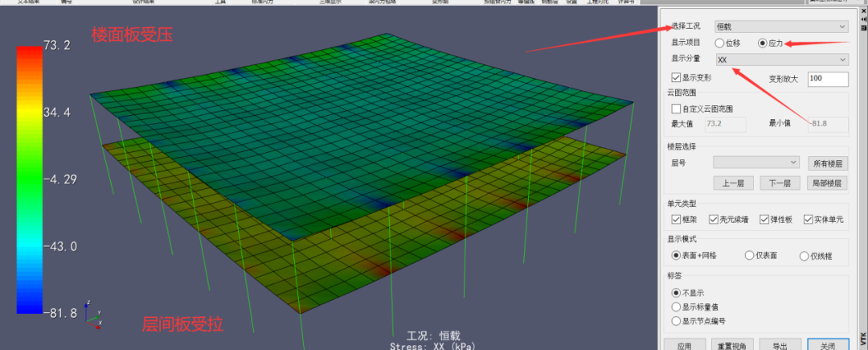Click the 显示项目 label text
This screenshot has height=350, width=868.
(686, 43)
